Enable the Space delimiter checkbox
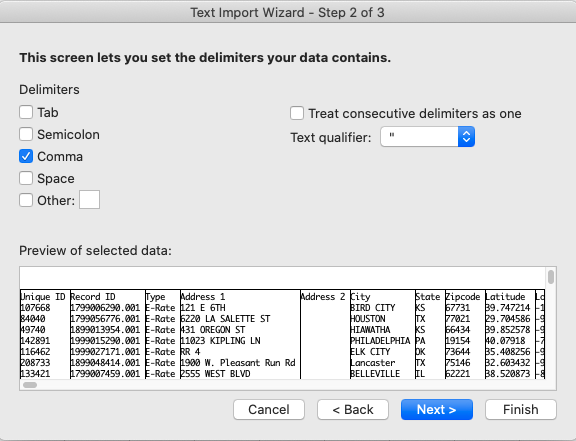This screenshot has height=441, width=576. (x=26, y=179)
